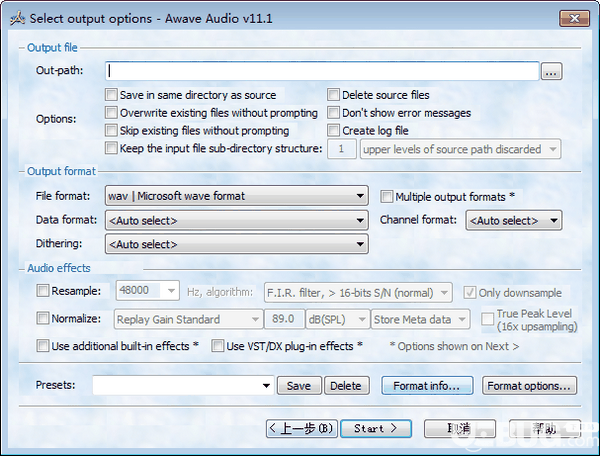
Task: Click the 帮助 (Help) button
Action: 545,428
